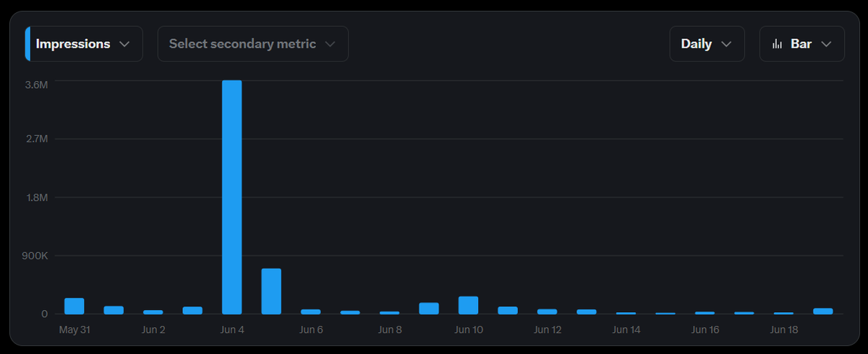Viewport: 868px width, 354px height.
Task: Click the Jun 14 x-axis label
Action: (626, 330)
